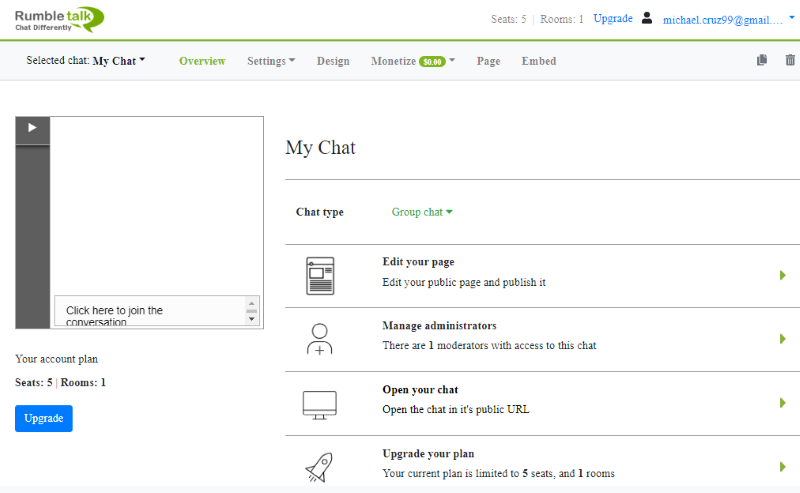The width and height of the screenshot is (800, 493).
Task: Click the blue Upgrade button
Action: (44, 418)
